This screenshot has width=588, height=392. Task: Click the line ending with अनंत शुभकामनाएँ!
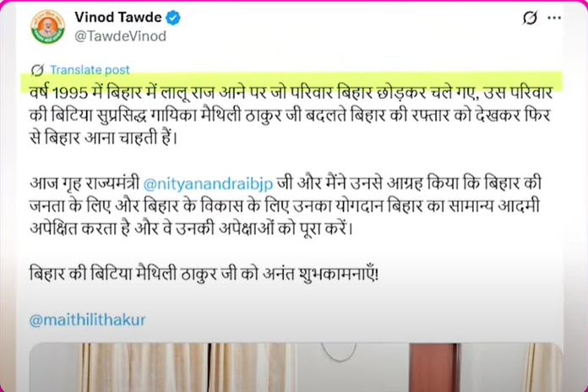(x=204, y=274)
